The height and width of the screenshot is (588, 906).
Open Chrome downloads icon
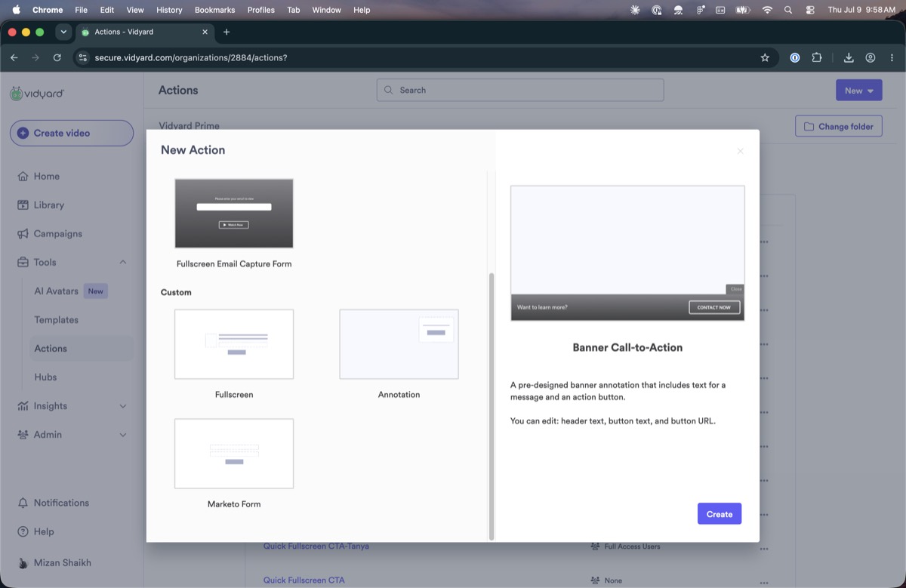pos(849,57)
